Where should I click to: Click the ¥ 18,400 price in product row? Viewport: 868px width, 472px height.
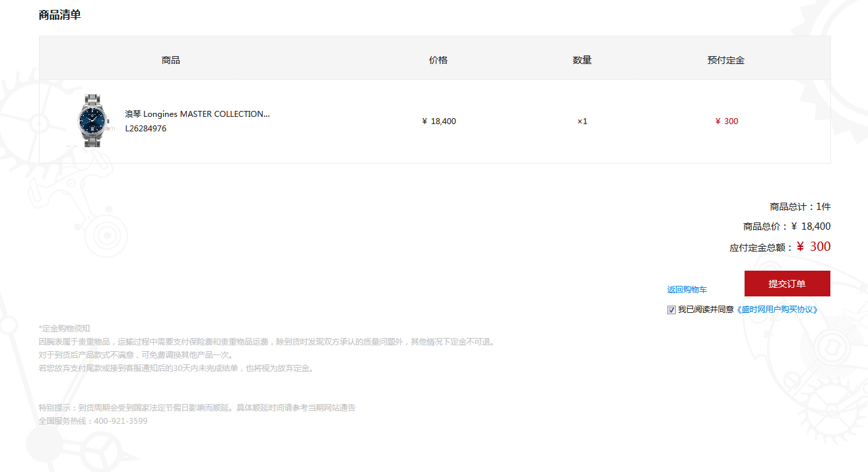tap(439, 121)
